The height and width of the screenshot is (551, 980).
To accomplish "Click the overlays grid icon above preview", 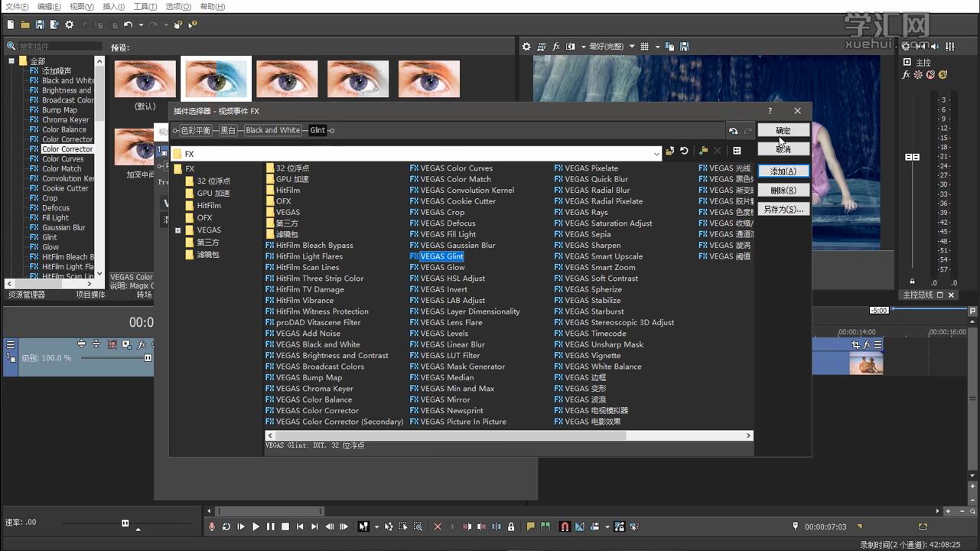I will (x=645, y=47).
